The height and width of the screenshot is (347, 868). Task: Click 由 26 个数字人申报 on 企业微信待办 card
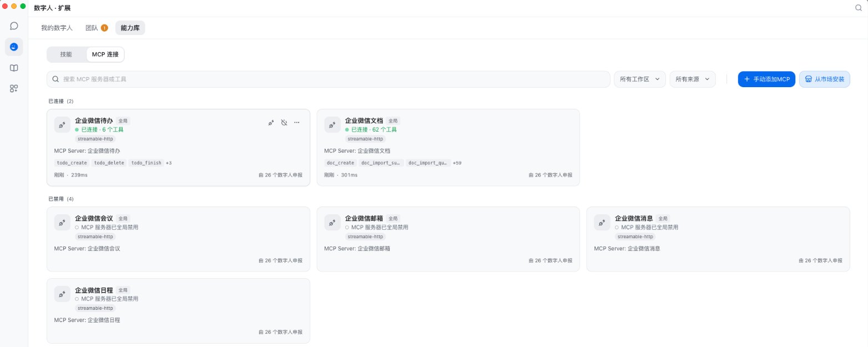[x=280, y=175]
